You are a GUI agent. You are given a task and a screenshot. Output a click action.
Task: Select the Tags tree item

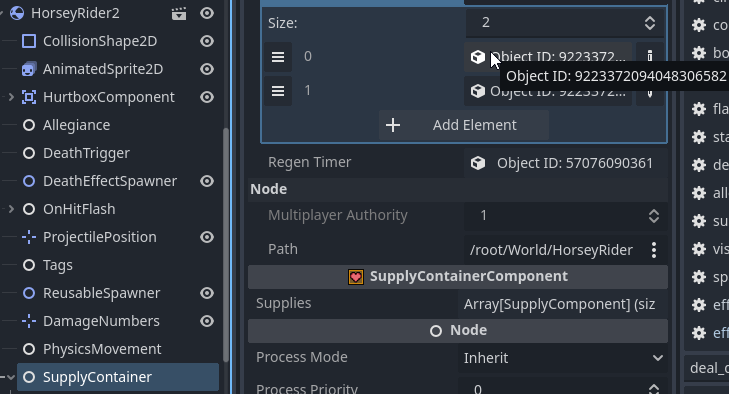(x=58, y=265)
